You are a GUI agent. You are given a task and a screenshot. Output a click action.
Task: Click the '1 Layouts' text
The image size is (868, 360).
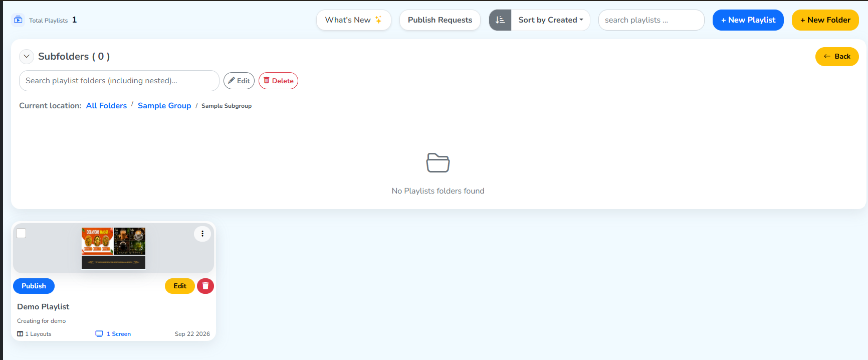tap(39, 334)
